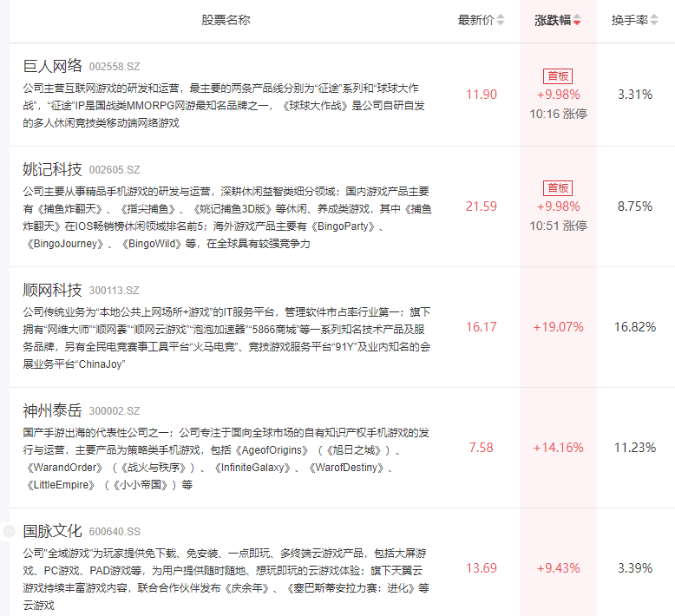Select latest price 13.69
Viewport: 675px width, 616px height.
482,567
